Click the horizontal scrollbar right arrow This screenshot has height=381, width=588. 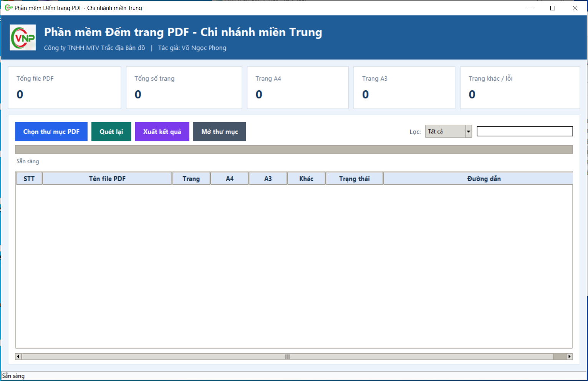click(570, 357)
